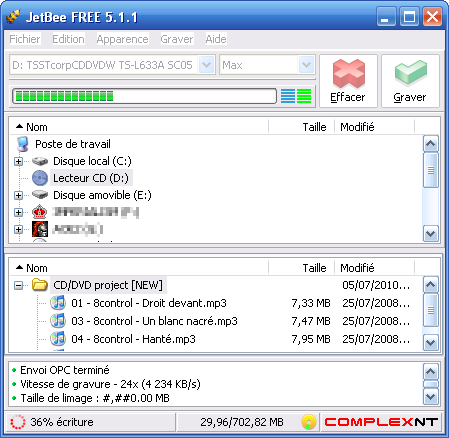Expand the Disque amovible (E:) node

[x=18, y=195]
